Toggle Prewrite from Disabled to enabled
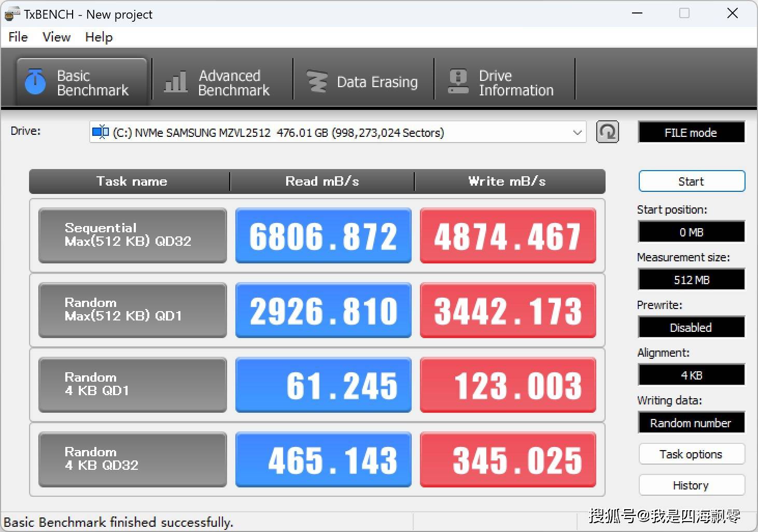This screenshot has width=758, height=532. tap(691, 327)
